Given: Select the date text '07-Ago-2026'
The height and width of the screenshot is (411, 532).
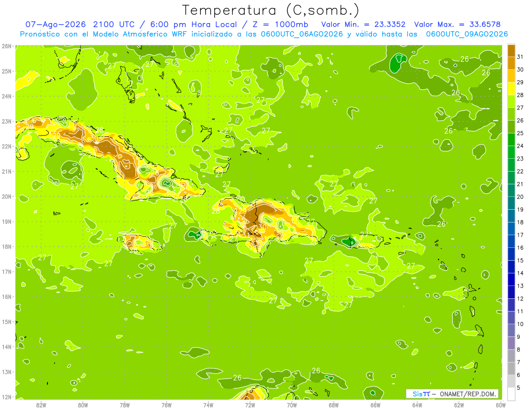Looking at the screenshot, I should tap(55, 24).
